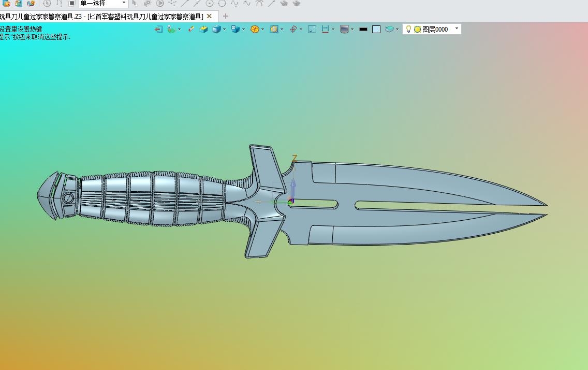Click the red crosshair target icon
Screen dimensions: 588x370
(x=293, y=29)
